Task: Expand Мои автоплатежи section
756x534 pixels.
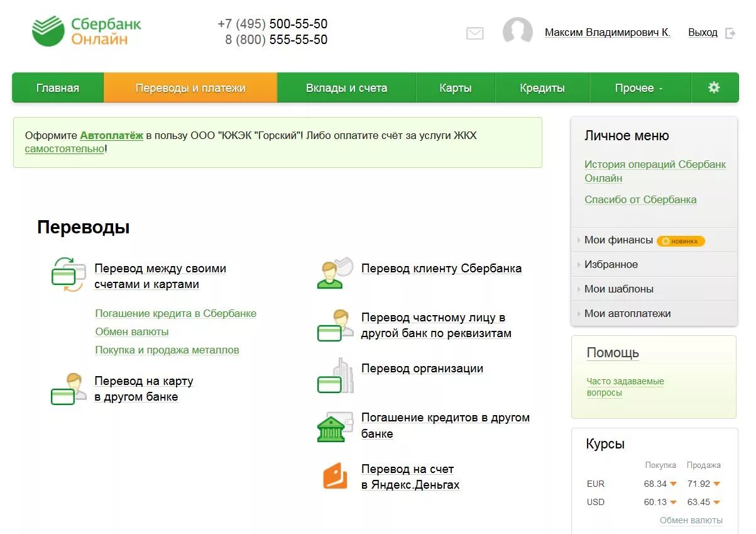Action: [x=654, y=313]
